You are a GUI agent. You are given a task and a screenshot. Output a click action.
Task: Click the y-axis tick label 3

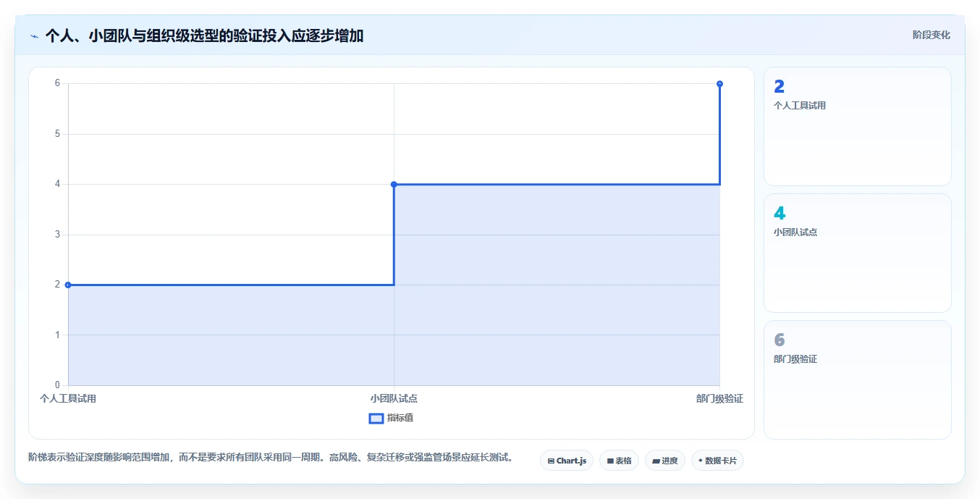click(57, 234)
